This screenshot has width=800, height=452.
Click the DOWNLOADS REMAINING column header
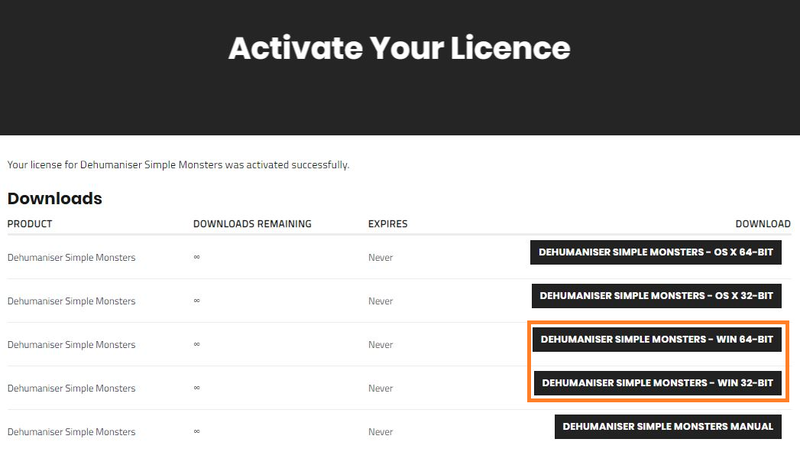(x=252, y=224)
